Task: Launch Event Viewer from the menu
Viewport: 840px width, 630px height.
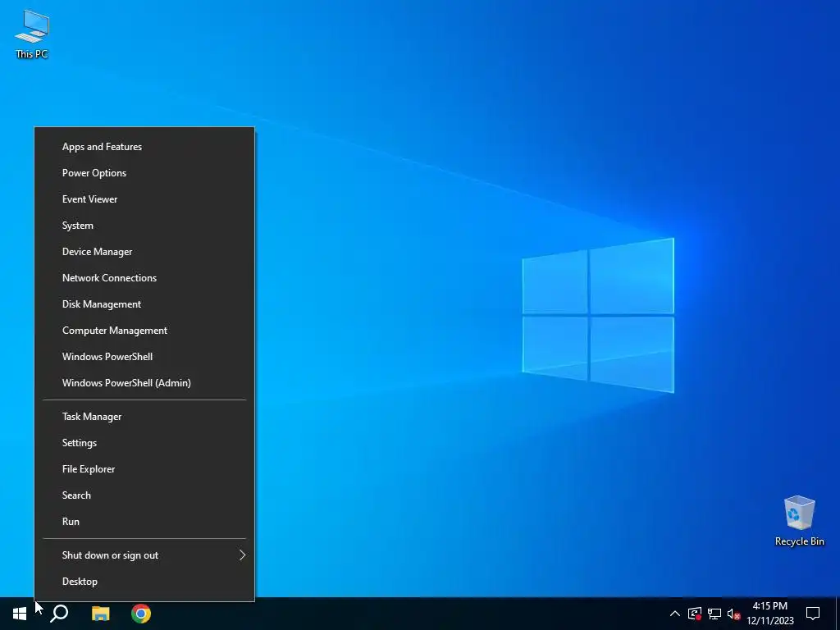Action: tap(144, 199)
